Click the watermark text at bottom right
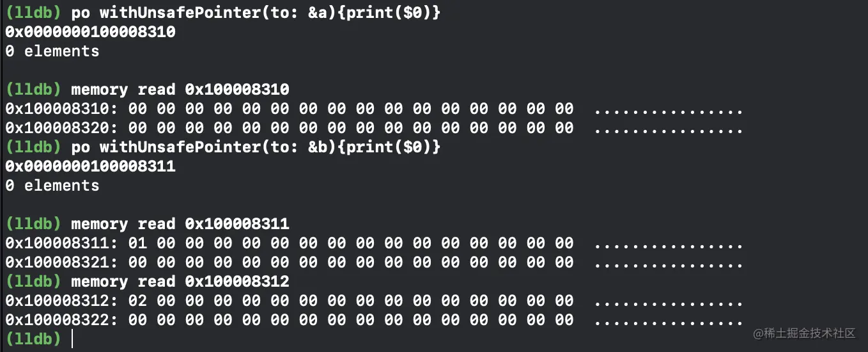The width and height of the screenshot is (868, 352). coord(804,333)
